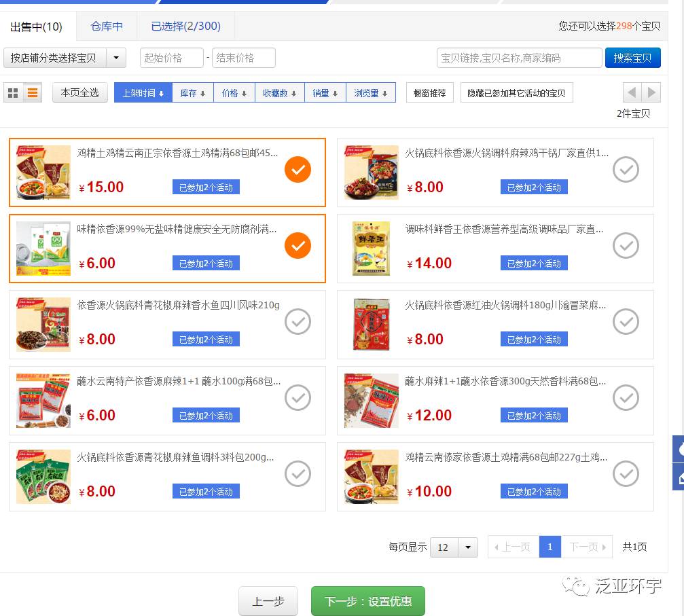
Task: Focus the 宝贝链接,宝贝名称,商家编码 search field
Action: pos(520,58)
